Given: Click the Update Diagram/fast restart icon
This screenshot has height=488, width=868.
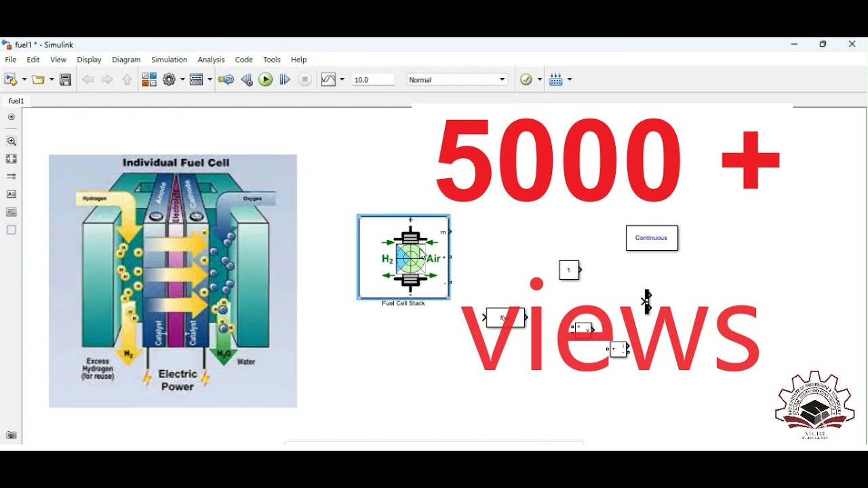Looking at the screenshot, I should click(226, 80).
